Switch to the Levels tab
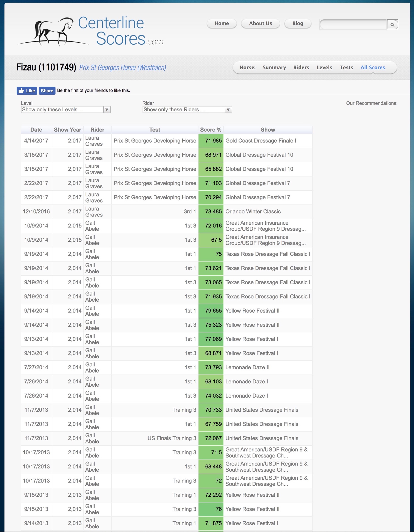This screenshot has height=532, width=414. [x=324, y=67]
